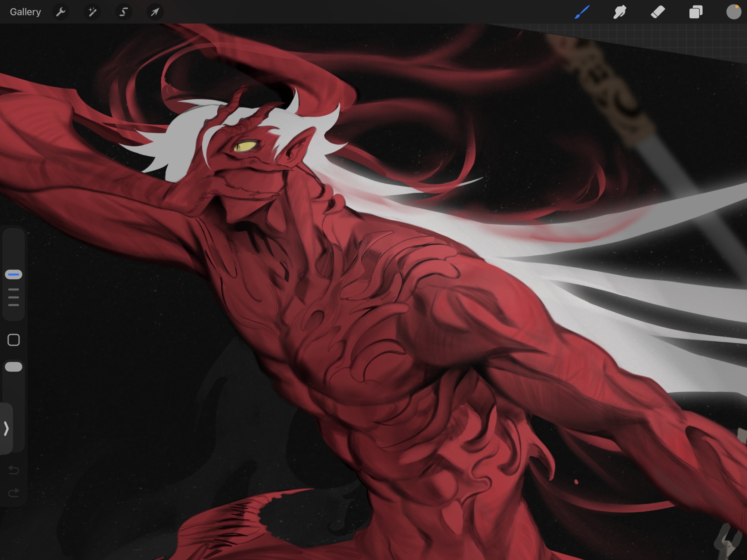Toggle the square Modify eyedropper button

(13, 340)
